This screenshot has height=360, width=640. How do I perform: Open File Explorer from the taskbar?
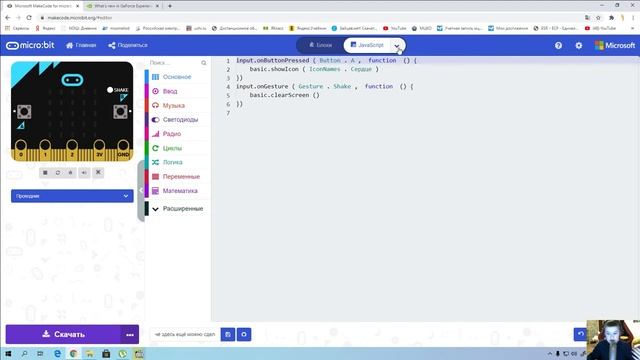[x=89, y=353]
